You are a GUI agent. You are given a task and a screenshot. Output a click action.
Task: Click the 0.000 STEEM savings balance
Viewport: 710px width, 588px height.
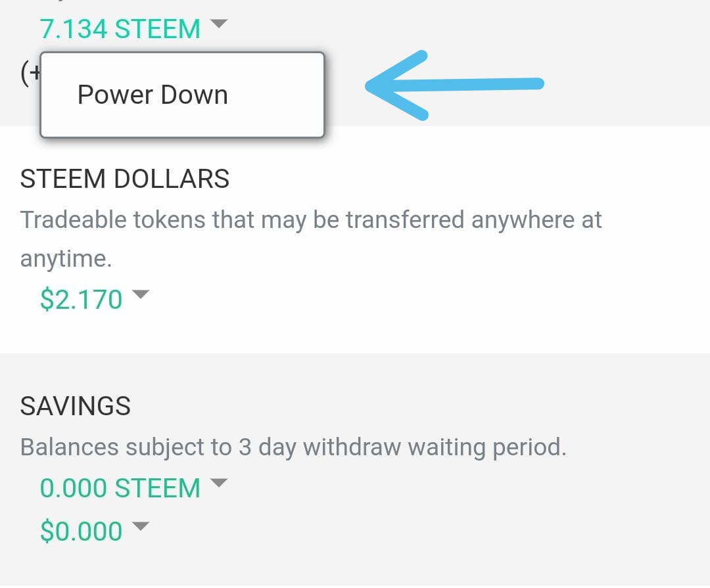point(120,488)
